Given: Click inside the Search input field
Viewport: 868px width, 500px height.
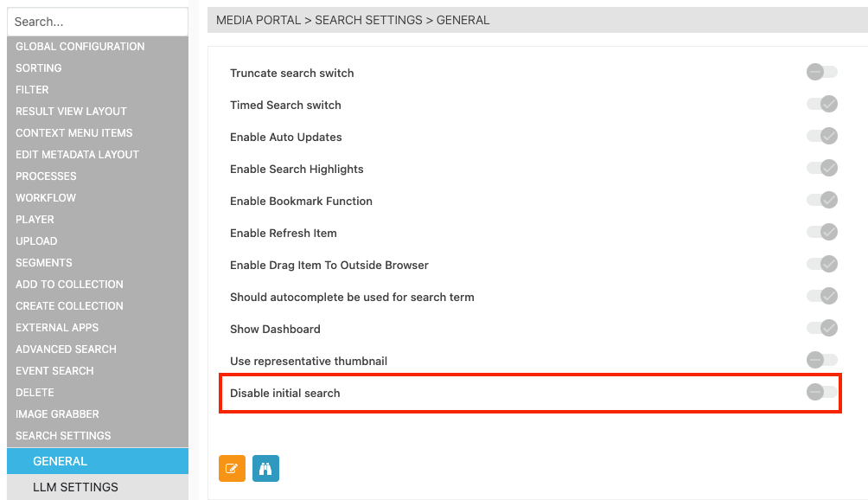Looking at the screenshot, I should [97, 21].
